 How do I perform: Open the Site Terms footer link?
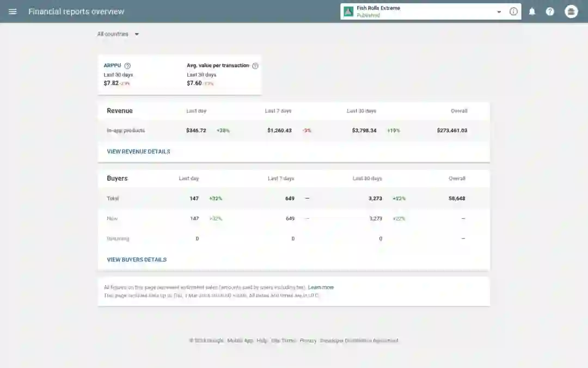(283, 341)
